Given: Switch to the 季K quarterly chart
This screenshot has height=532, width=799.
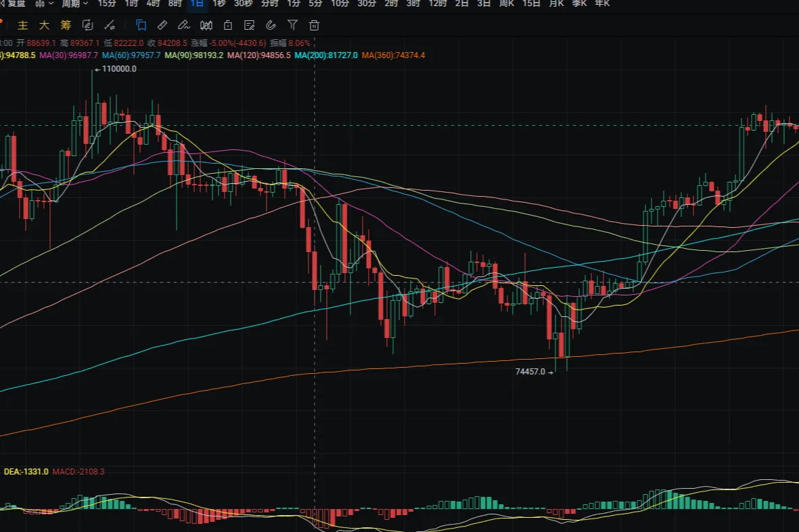Looking at the screenshot, I should (x=579, y=3).
